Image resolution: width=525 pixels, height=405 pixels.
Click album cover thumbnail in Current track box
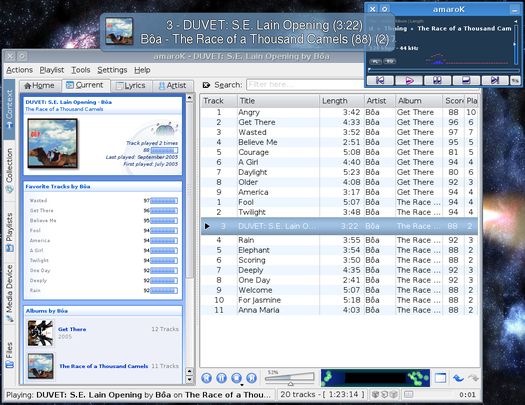tap(53, 144)
